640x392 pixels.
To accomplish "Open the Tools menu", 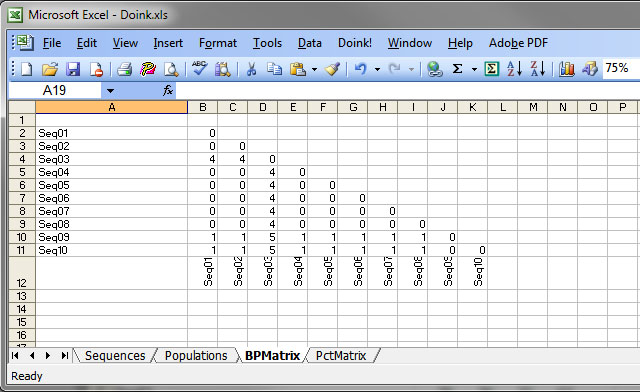I will point(267,43).
